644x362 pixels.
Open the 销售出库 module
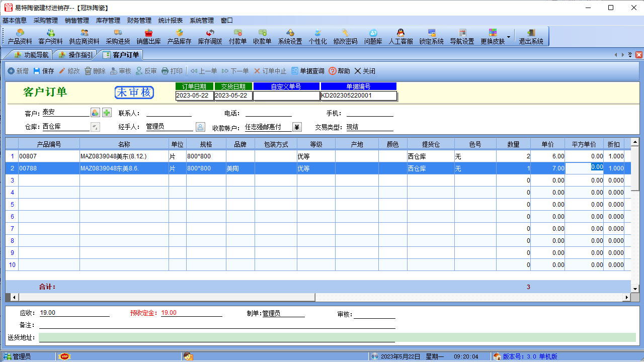[148, 36]
